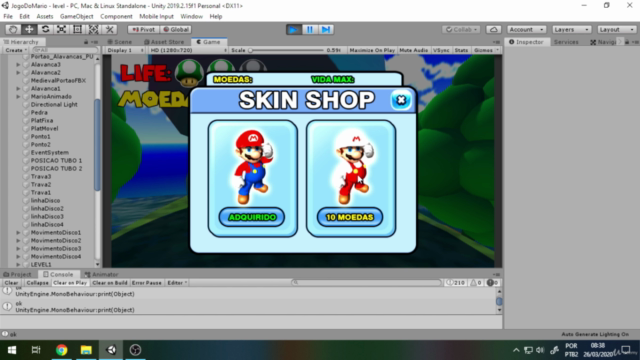640x360 pixels.
Task: Select the Move tool
Action: pyautogui.click(x=29, y=29)
